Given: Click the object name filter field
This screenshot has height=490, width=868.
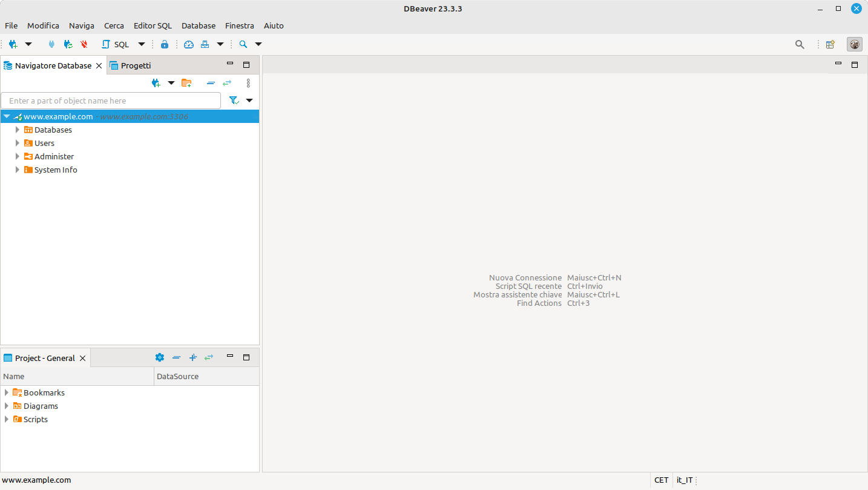Looking at the screenshot, I should pyautogui.click(x=111, y=101).
